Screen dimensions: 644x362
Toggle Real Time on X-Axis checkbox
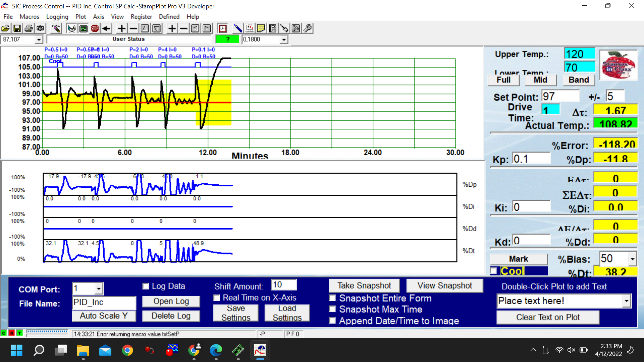(217, 298)
